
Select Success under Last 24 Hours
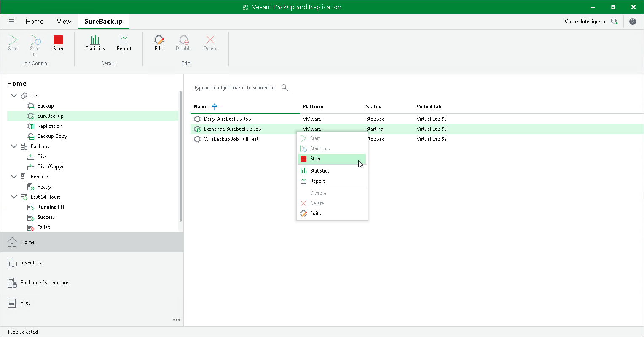[46, 217]
